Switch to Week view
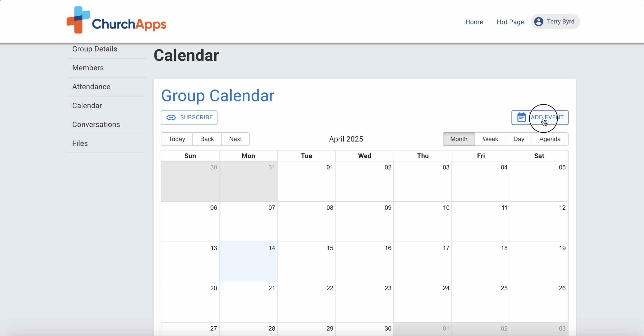 point(490,139)
